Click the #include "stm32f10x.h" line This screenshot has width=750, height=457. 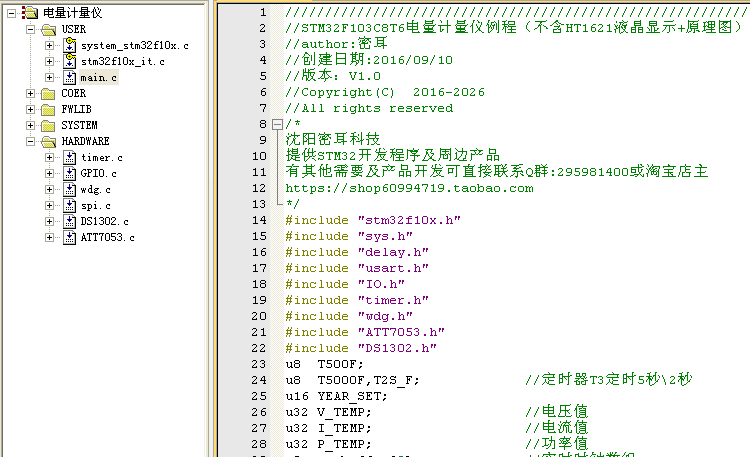(373, 220)
